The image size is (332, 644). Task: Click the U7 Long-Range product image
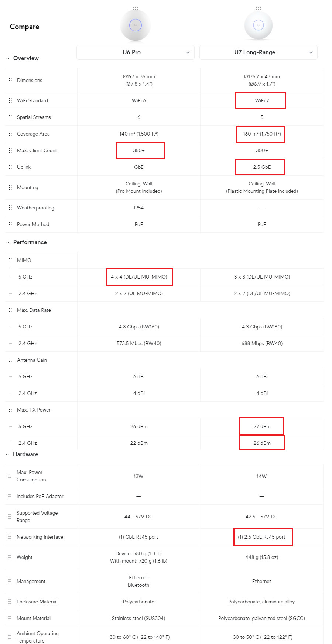point(259,25)
